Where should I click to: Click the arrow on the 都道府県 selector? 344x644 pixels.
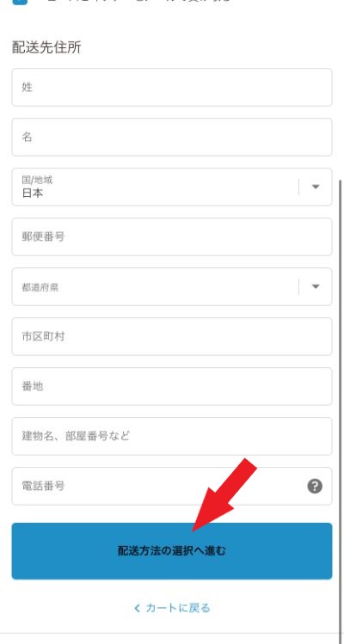click(316, 286)
